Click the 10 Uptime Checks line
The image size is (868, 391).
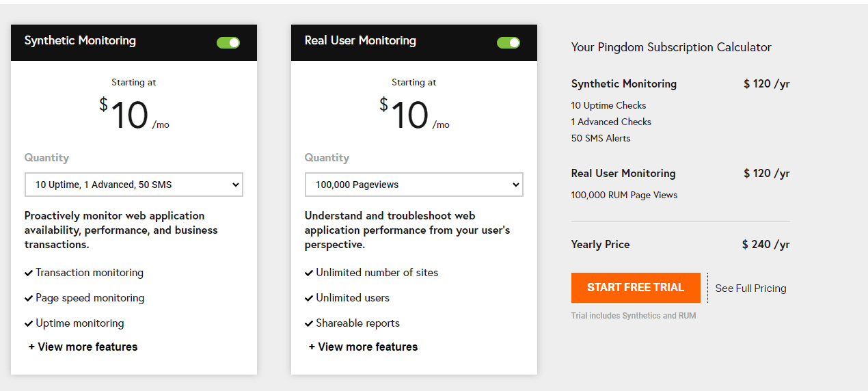(x=608, y=105)
